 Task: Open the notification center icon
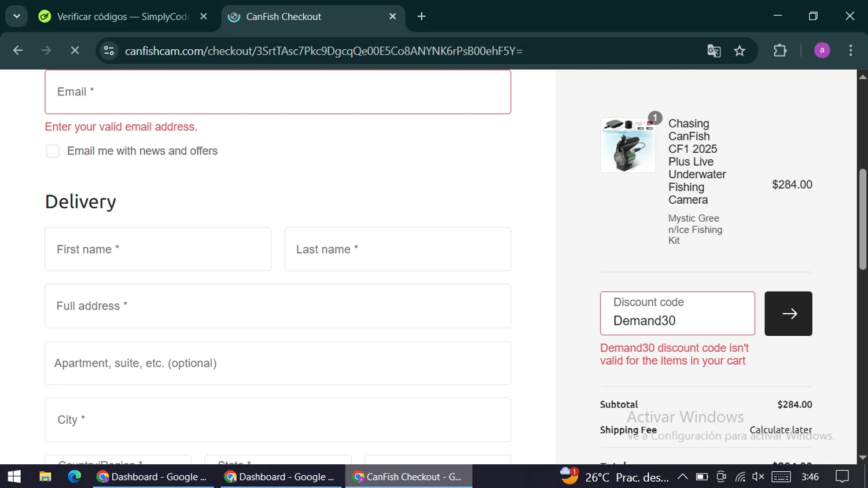pyautogui.click(x=842, y=476)
